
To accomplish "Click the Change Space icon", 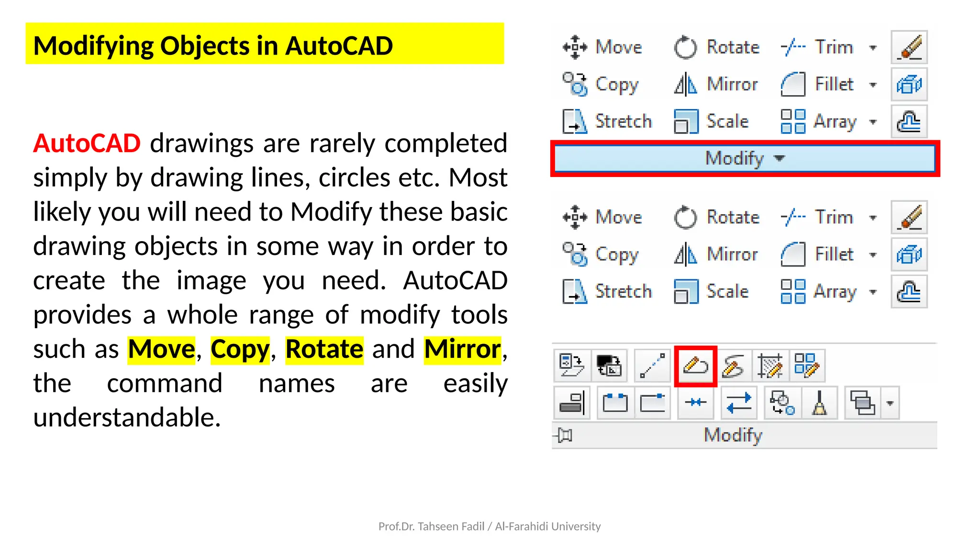I will click(609, 366).
